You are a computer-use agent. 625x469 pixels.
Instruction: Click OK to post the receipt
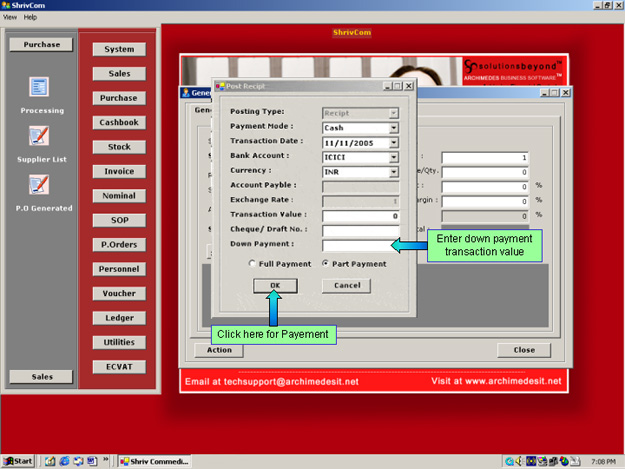coord(276,285)
